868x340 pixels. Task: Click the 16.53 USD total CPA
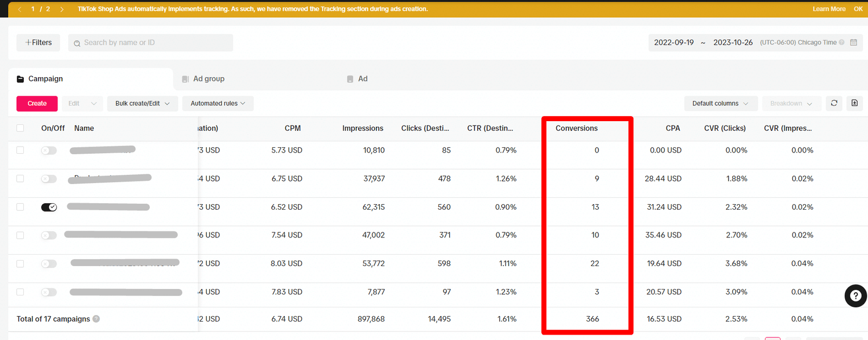(664, 319)
